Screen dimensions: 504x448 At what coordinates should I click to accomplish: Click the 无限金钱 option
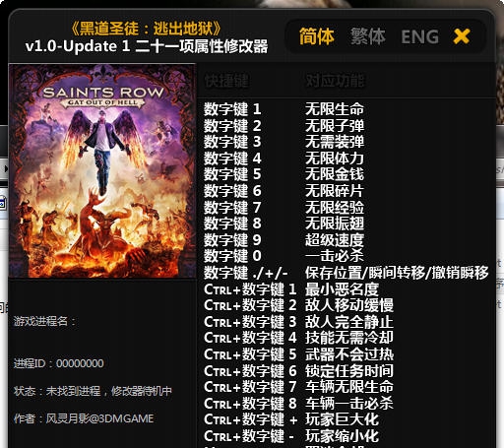click(335, 174)
